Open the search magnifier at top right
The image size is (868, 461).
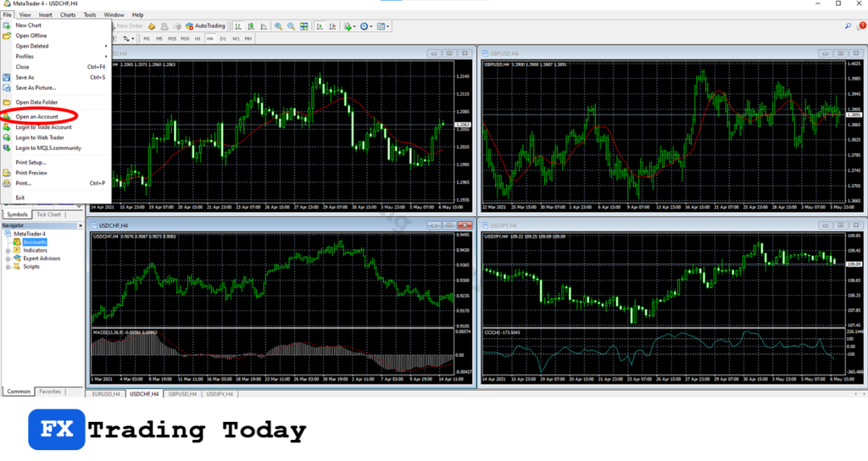pyautogui.click(x=848, y=26)
